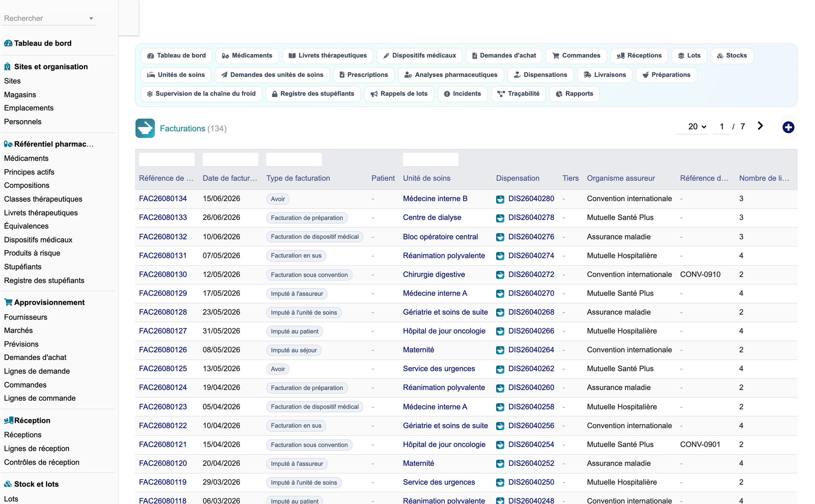Go to next page with chevron arrow
This screenshot has height=504, width=815.
760,126
